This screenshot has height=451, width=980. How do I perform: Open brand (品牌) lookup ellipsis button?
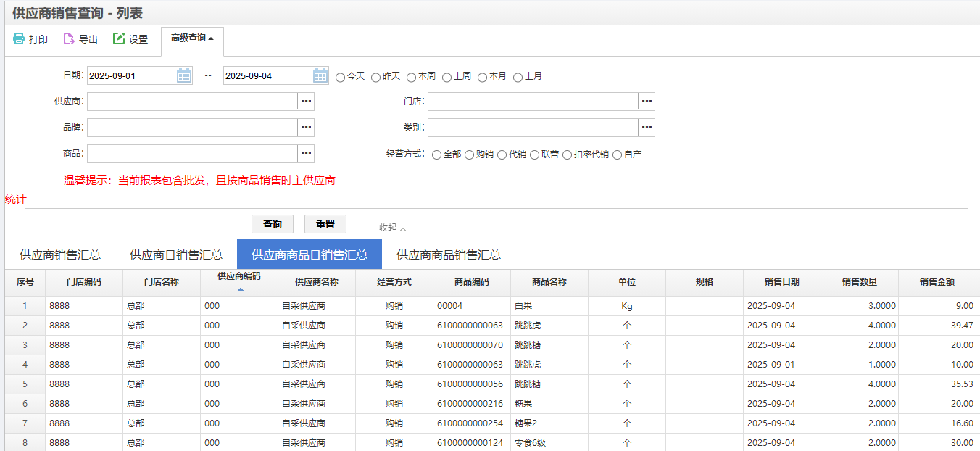[x=306, y=128]
